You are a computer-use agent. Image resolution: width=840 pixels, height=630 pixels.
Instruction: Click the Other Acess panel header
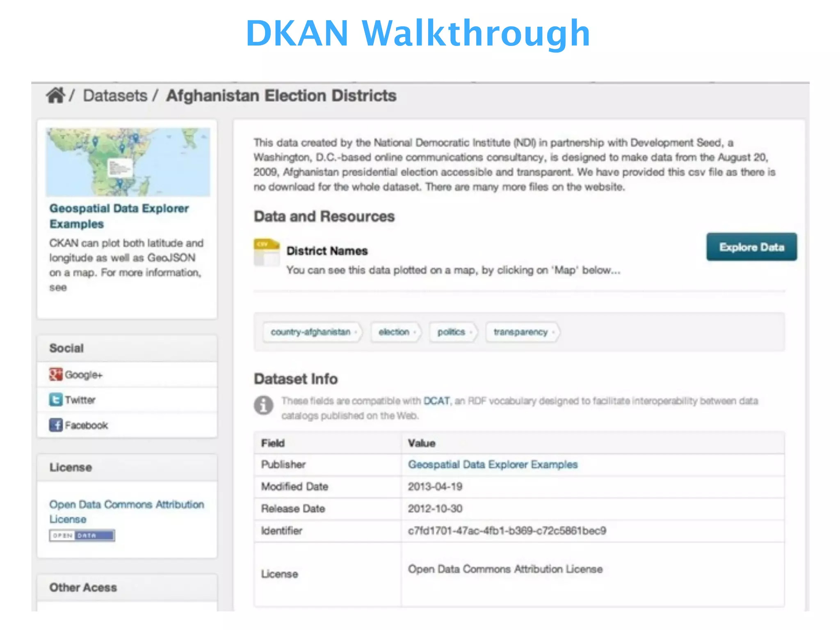point(127,587)
